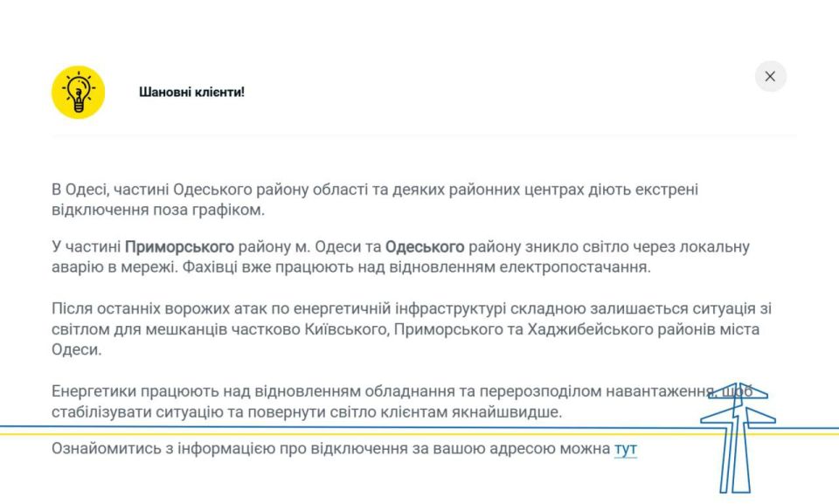Click inside the lightbulb circle badge
Viewport: 839px width, 504px height.
pyautogui.click(x=77, y=91)
